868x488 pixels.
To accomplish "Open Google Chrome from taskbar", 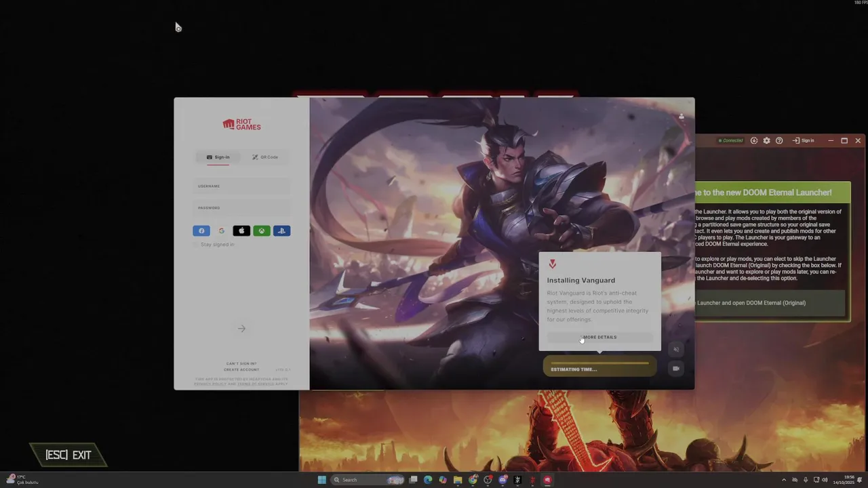I will point(473,480).
